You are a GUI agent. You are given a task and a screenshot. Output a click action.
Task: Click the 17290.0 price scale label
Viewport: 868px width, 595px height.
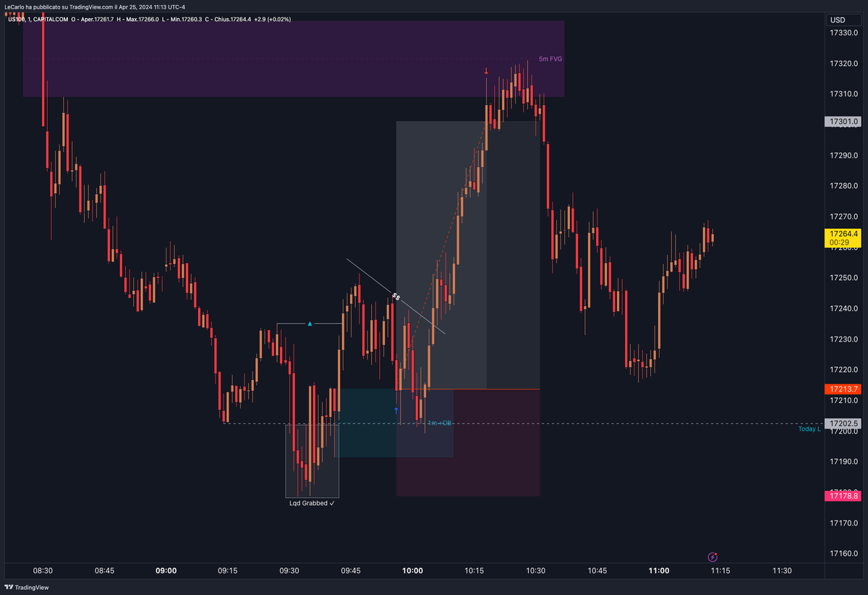tap(844, 155)
